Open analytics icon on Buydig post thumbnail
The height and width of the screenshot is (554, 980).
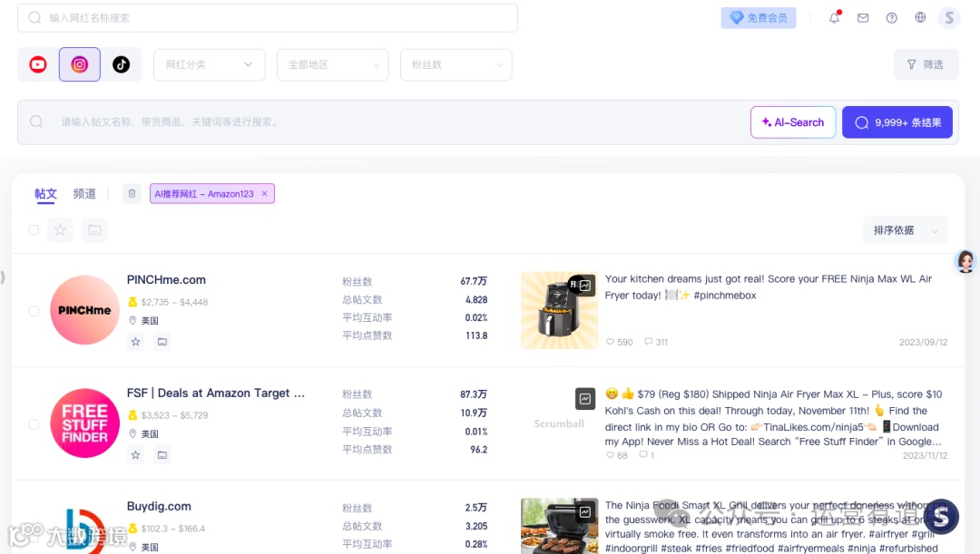pyautogui.click(x=585, y=512)
